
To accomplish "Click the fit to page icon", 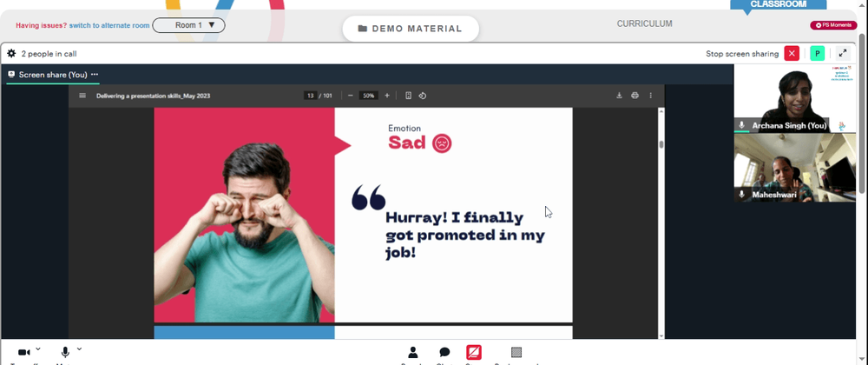I will [x=409, y=96].
